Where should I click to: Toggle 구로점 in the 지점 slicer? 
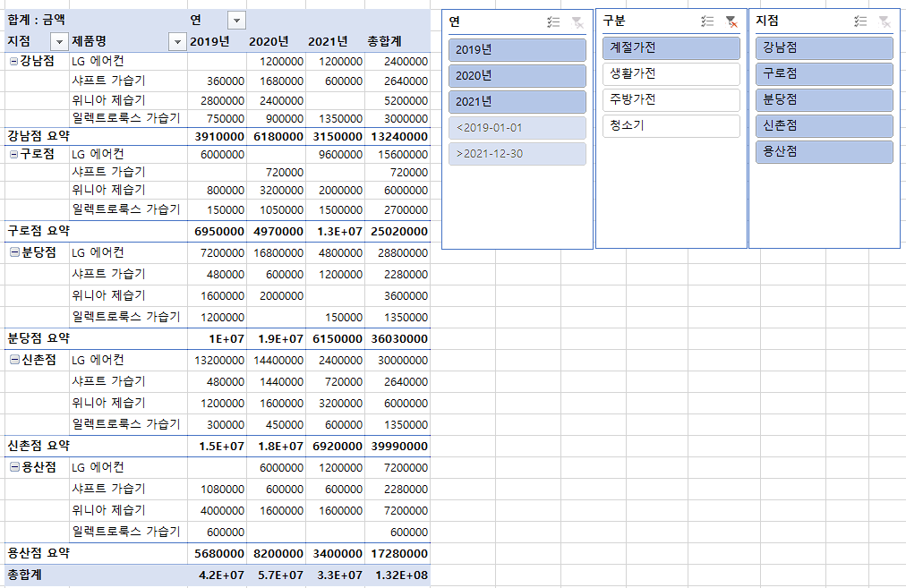click(x=824, y=74)
